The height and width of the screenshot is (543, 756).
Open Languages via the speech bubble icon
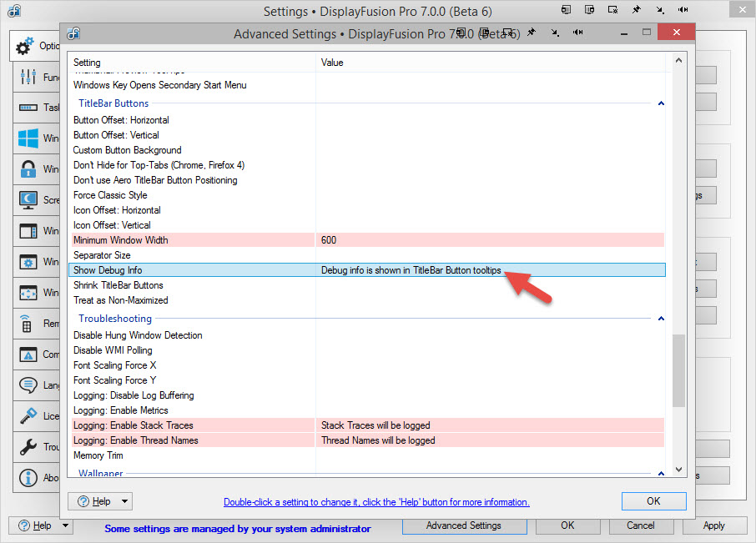pyautogui.click(x=28, y=385)
